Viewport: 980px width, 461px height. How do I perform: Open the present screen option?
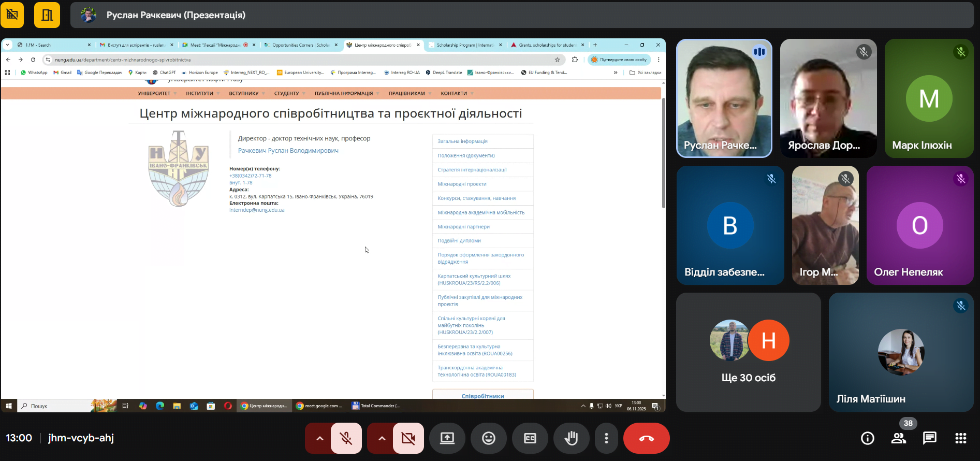447,438
